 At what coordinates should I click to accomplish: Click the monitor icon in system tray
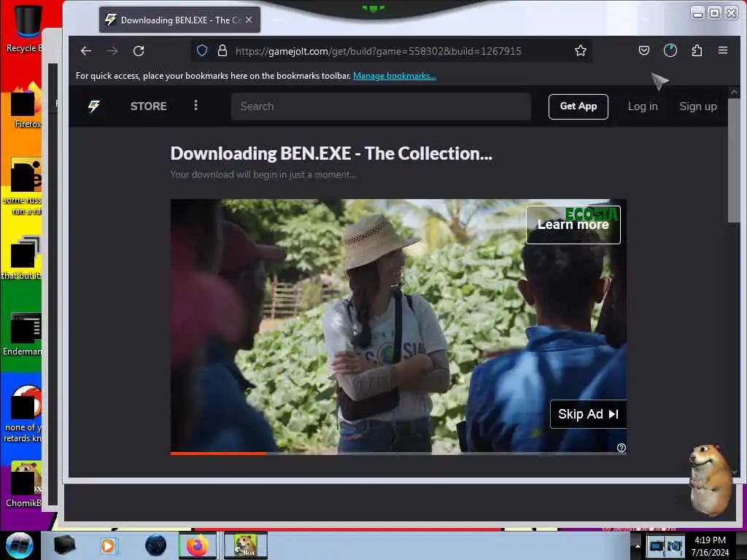[656, 546]
